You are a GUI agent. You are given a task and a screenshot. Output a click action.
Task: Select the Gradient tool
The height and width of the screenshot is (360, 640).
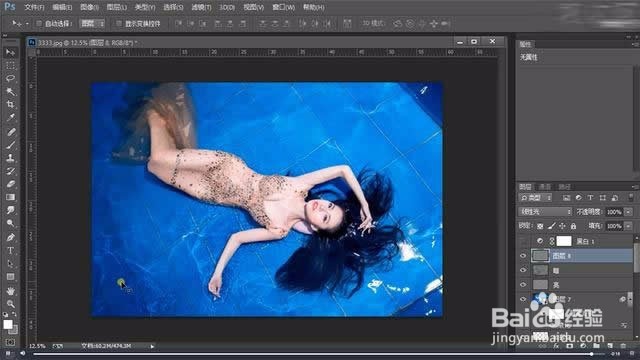[10, 197]
